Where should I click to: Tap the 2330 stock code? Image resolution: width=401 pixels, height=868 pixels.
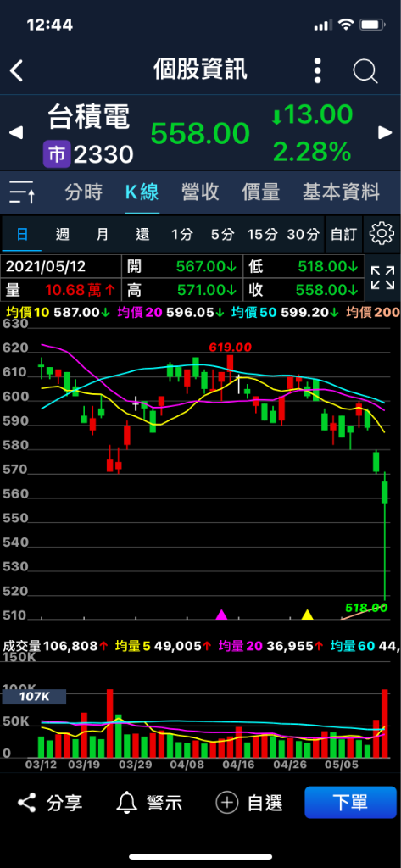[x=103, y=155]
